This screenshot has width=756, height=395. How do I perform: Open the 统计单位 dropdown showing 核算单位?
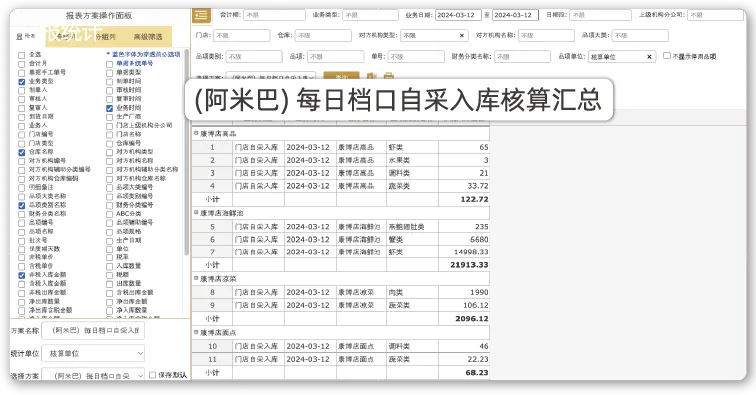pos(93,354)
